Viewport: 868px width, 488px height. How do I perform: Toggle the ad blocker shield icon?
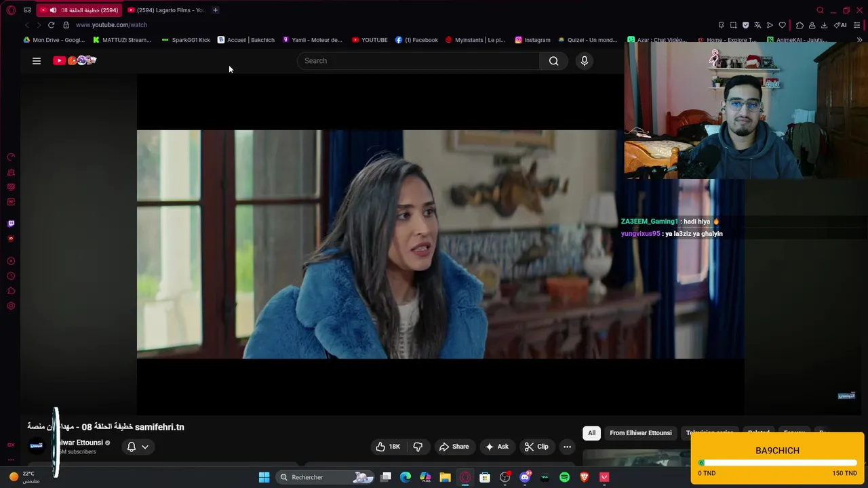745,25
